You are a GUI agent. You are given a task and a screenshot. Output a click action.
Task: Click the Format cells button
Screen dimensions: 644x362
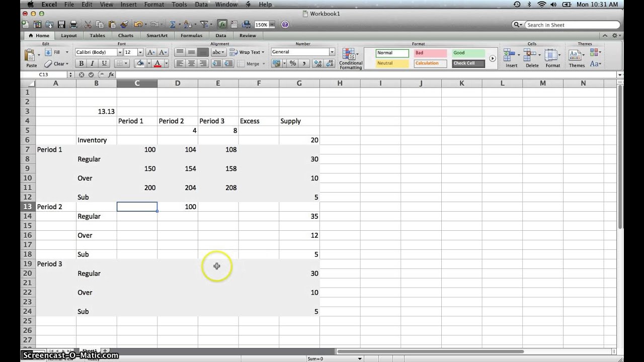[552, 58]
